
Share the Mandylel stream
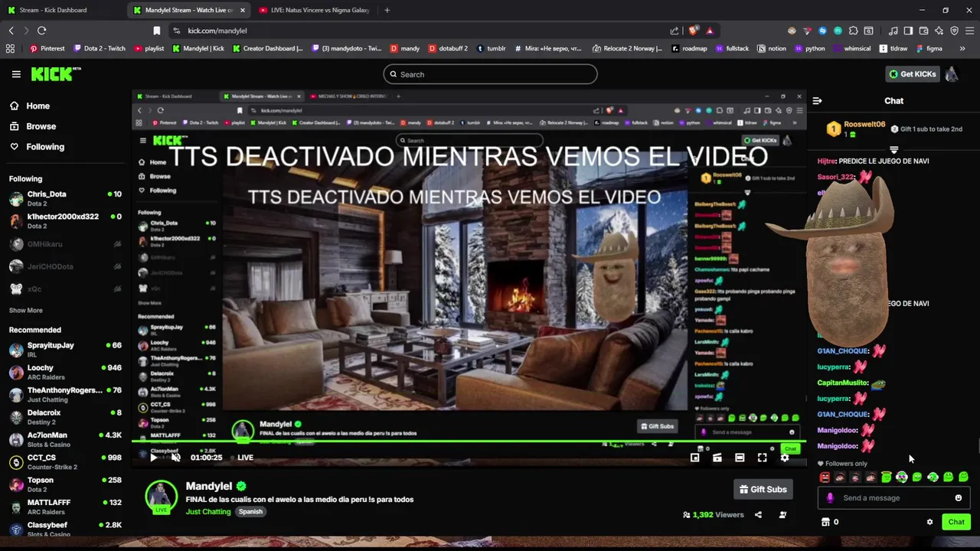click(758, 515)
